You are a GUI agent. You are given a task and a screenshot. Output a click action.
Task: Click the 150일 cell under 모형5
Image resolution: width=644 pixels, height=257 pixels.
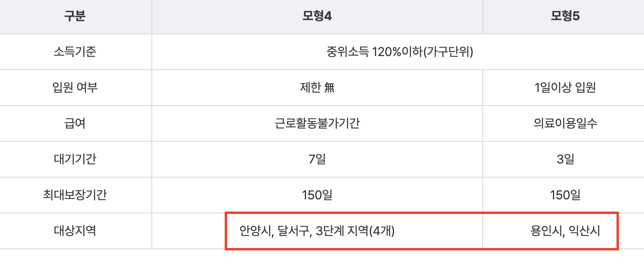(565, 195)
